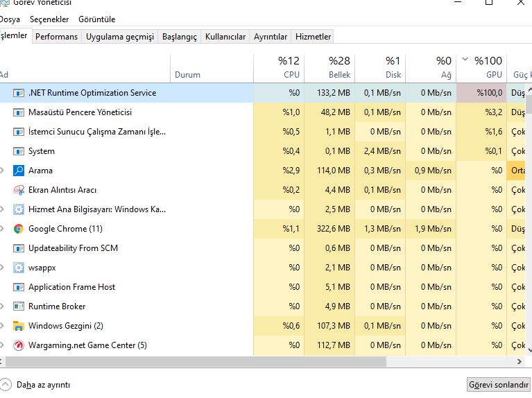This screenshot has width=532, height=398.
Task: Click the Daha az ayrıntı link
Action: tap(43, 385)
